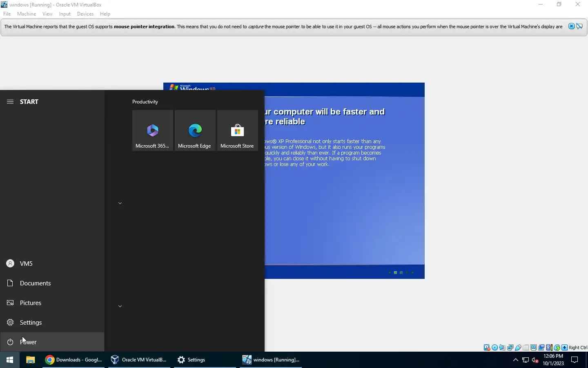Open Documents from Start menu
588x368 pixels.
coord(52,283)
